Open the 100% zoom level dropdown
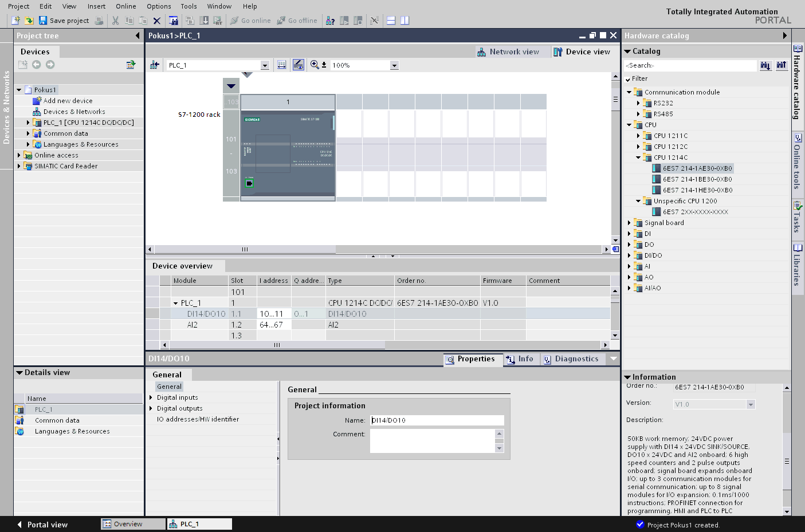 point(394,65)
